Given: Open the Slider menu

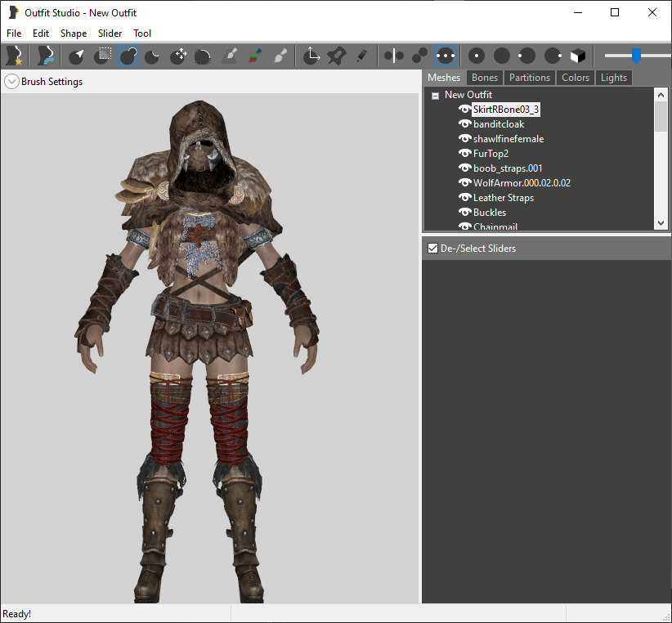Looking at the screenshot, I should [110, 34].
